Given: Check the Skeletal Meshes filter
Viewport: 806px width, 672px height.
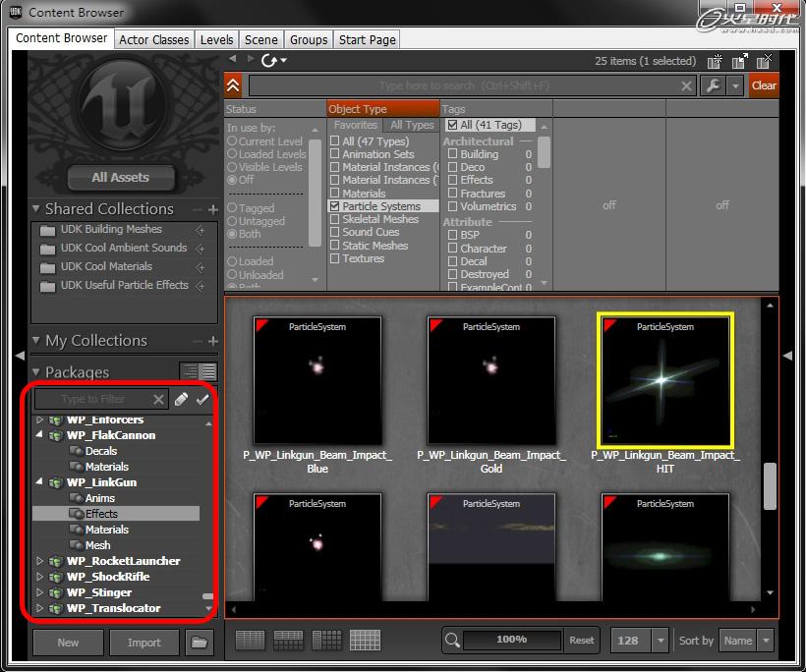Looking at the screenshot, I should point(334,219).
